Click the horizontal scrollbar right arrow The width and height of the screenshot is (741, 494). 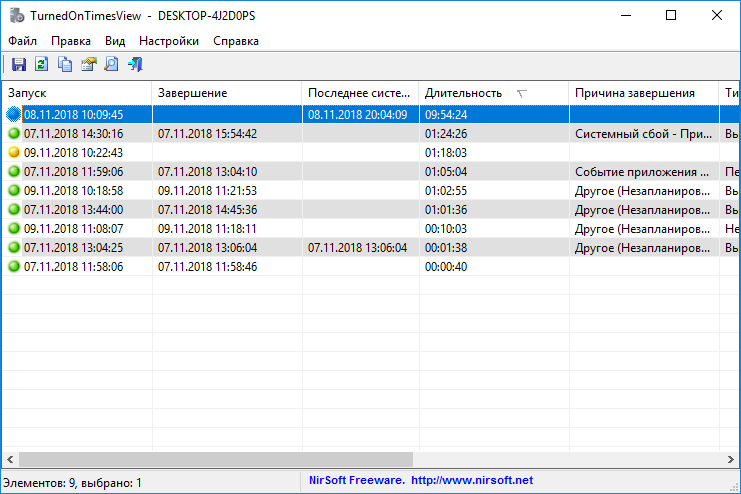(731, 459)
